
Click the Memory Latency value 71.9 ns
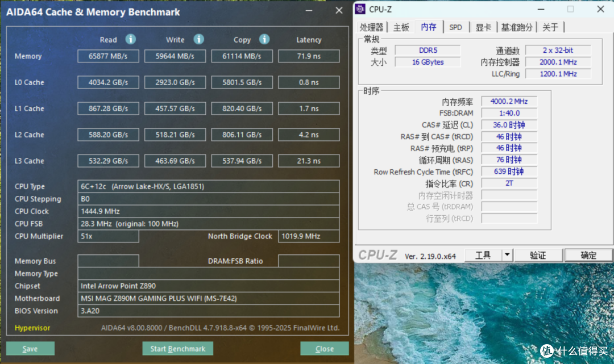(309, 56)
